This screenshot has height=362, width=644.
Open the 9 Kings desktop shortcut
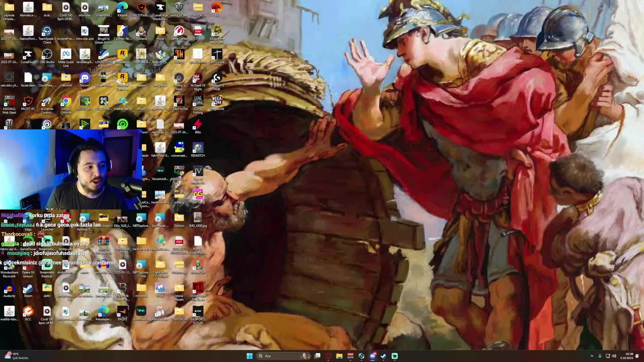[179, 57]
